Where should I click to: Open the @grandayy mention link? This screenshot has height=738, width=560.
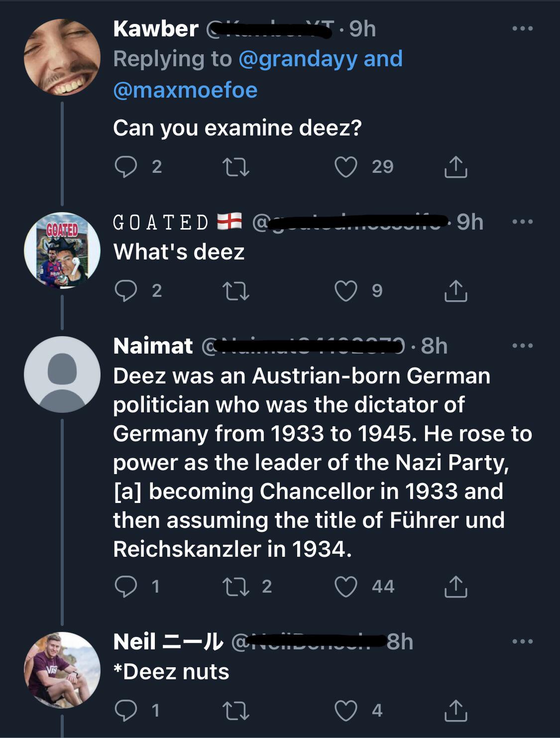[298, 59]
